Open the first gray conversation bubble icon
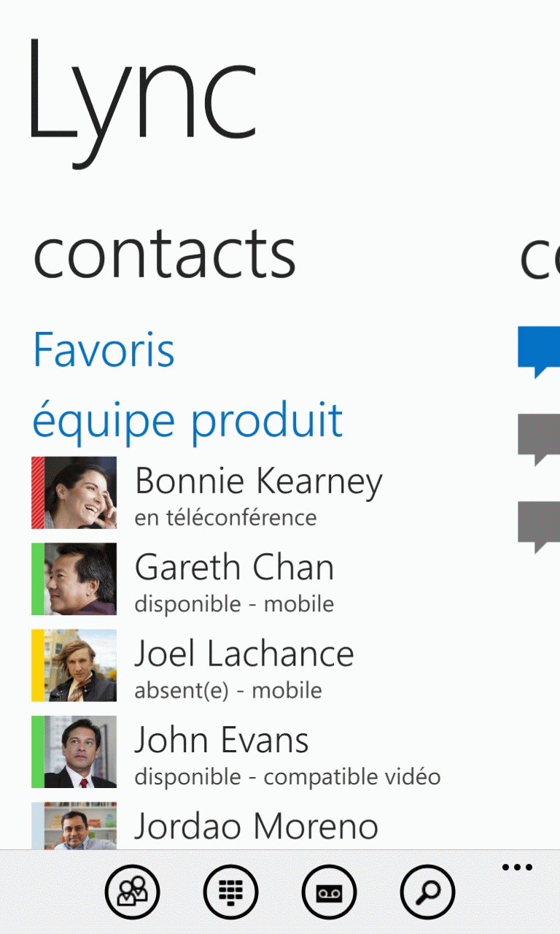This screenshot has width=560, height=934. [539, 440]
